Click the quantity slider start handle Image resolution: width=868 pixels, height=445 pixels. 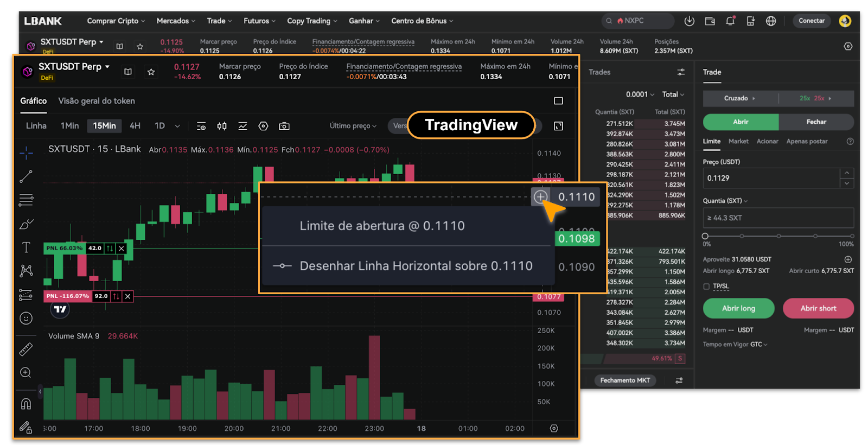[705, 236]
